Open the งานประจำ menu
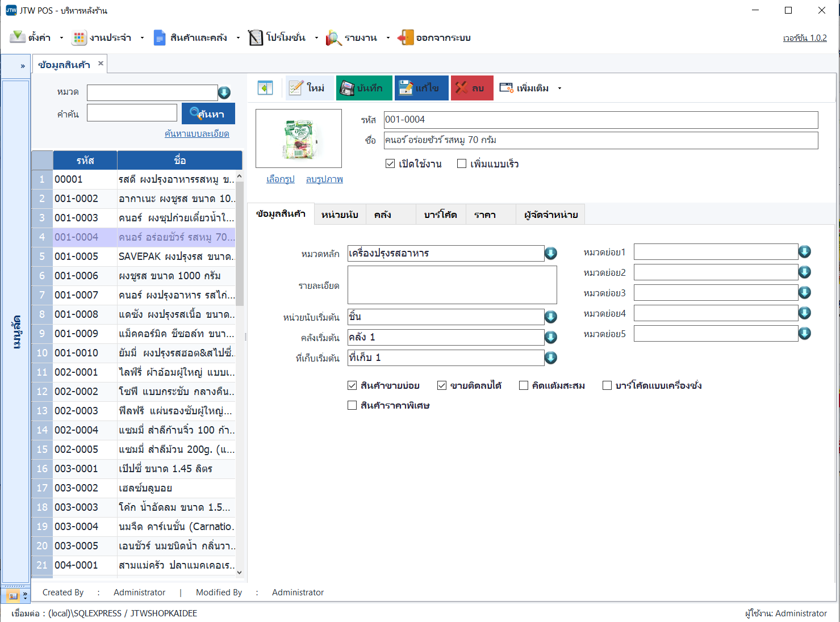Image resolution: width=840 pixels, height=622 pixels. (108, 38)
